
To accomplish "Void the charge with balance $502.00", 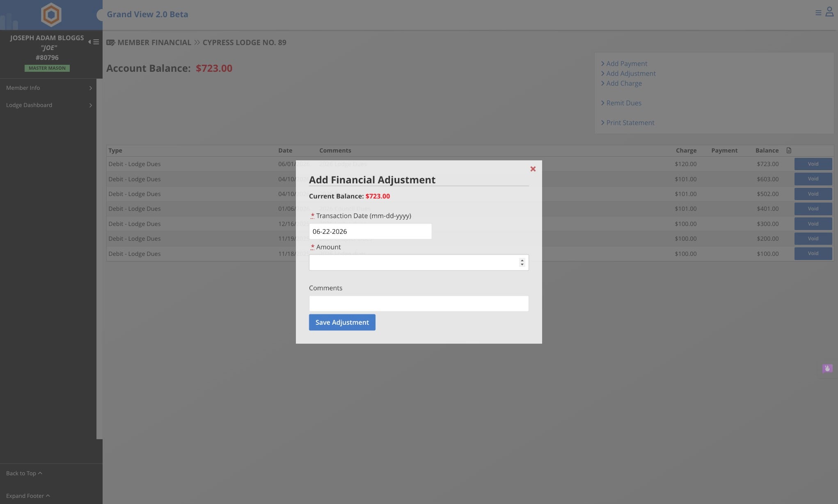I will [x=813, y=194].
